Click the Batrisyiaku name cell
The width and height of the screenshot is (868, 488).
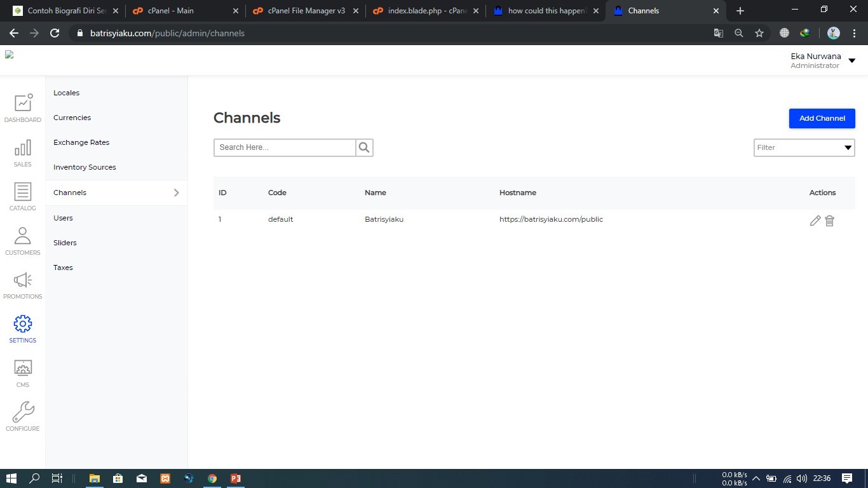pos(384,219)
